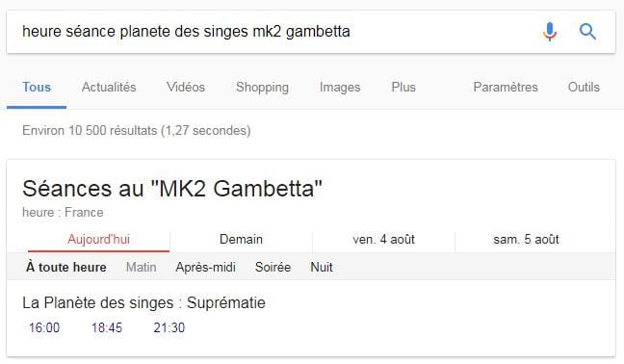Open the Paramètres menu

pyautogui.click(x=506, y=87)
